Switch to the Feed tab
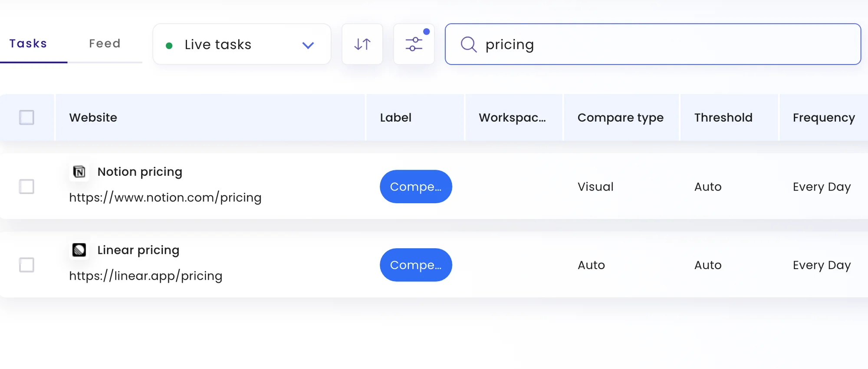This screenshot has height=369, width=868. click(x=105, y=43)
